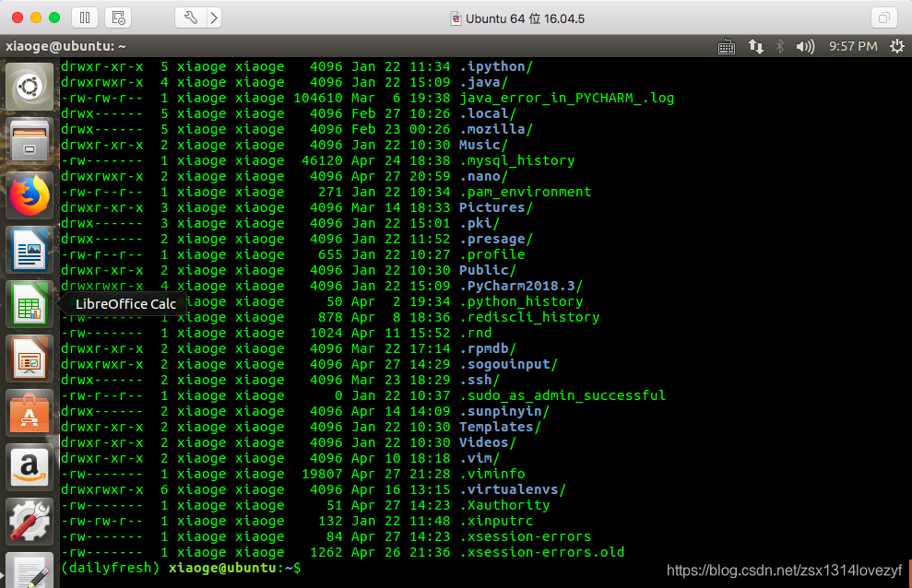Open sound volume indicator
912x588 pixels.
pyautogui.click(x=805, y=46)
